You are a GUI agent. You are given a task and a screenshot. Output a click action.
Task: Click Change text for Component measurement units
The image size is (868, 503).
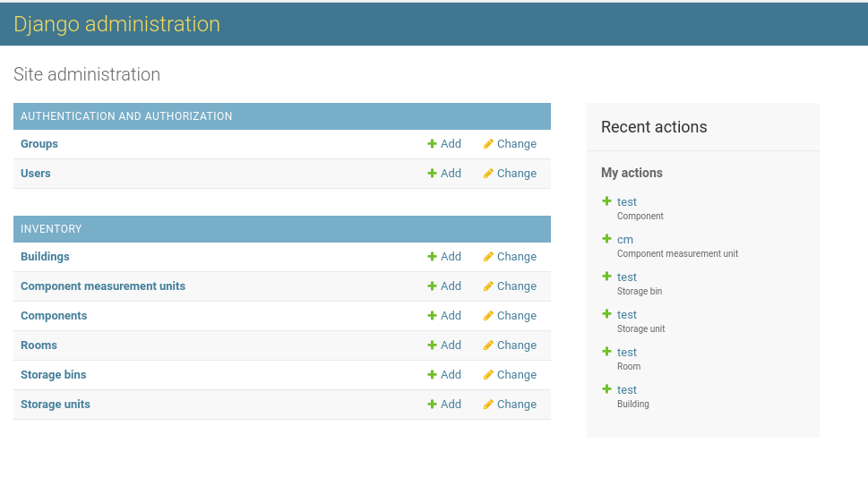coord(517,286)
